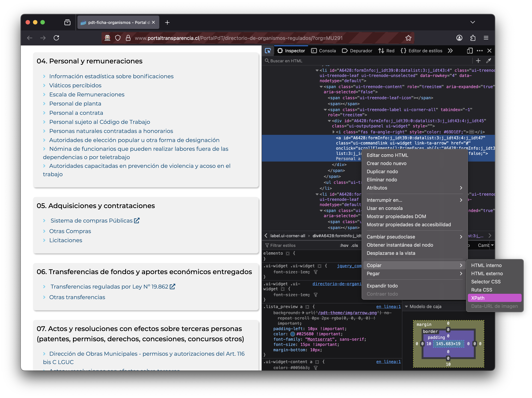Open the Editor de estilos tab

(422, 51)
